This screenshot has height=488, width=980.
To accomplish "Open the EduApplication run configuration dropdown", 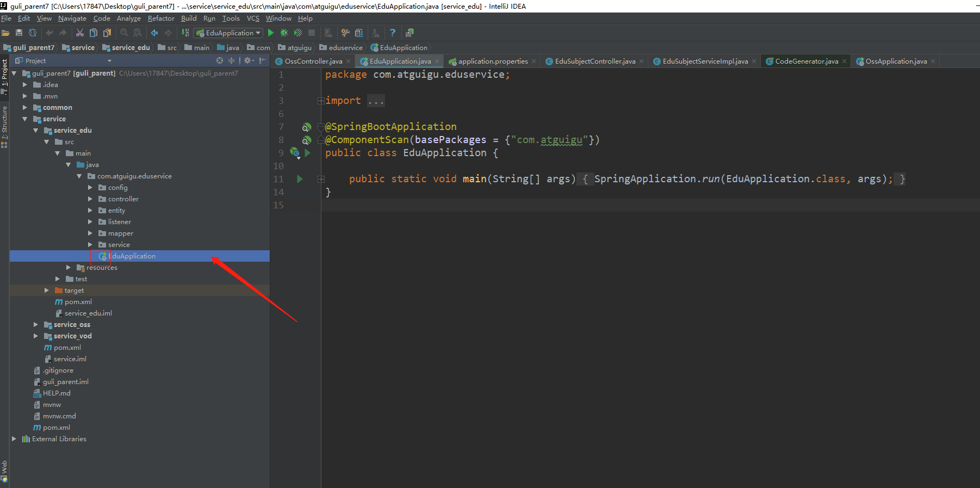I will click(x=229, y=33).
